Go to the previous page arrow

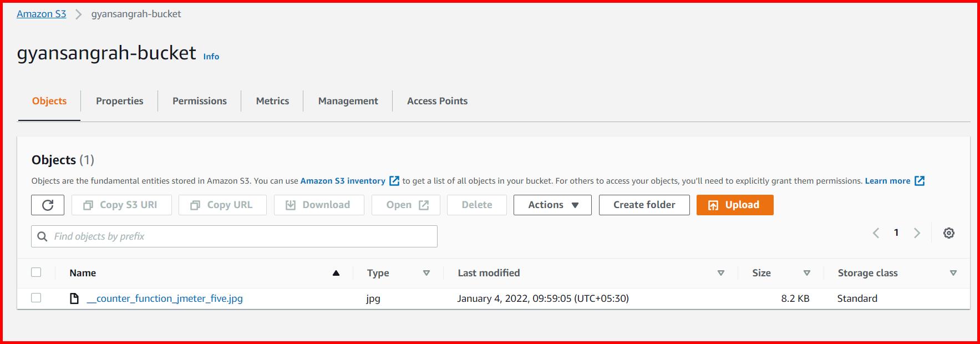coord(876,233)
